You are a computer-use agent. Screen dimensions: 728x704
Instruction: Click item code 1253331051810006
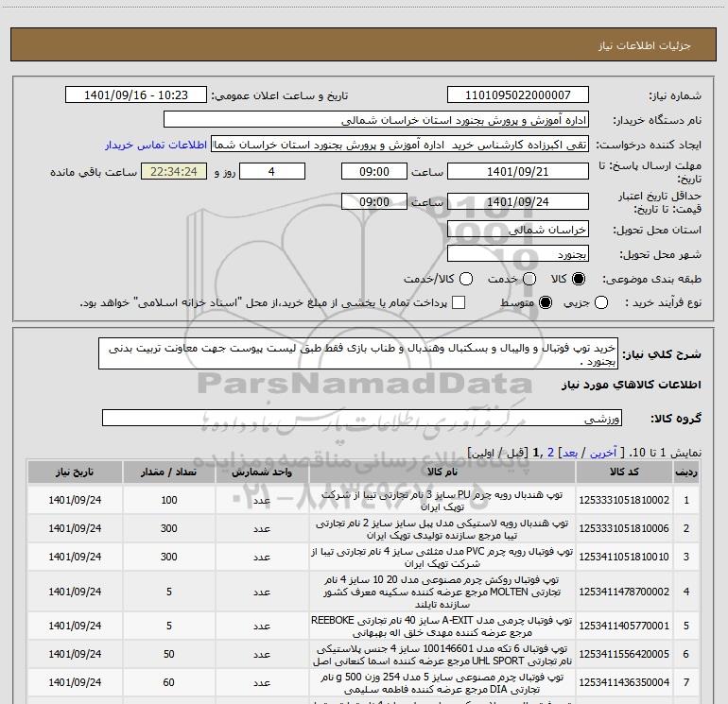pyautogui.click(x=624, y=528)
